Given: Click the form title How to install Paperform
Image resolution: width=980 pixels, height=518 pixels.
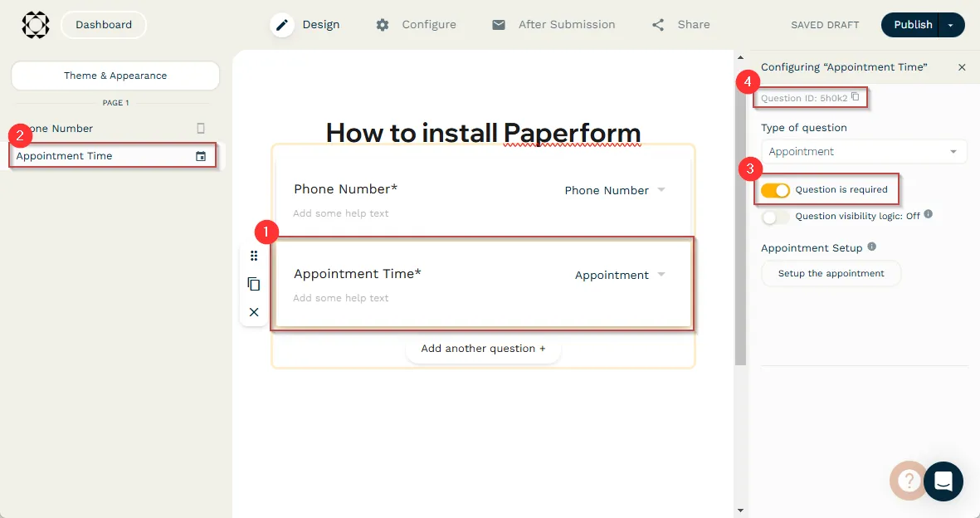Looking at the screenshot, I should click(x=483, y=133).
